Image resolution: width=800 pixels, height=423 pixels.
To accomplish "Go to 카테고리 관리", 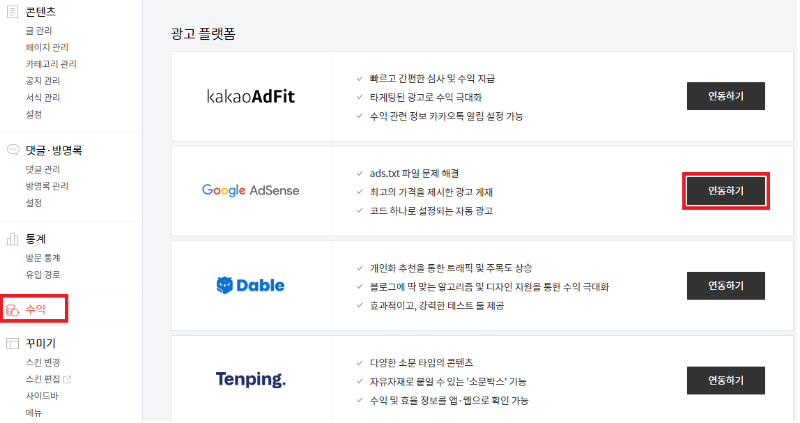I will tap(51, 64).
